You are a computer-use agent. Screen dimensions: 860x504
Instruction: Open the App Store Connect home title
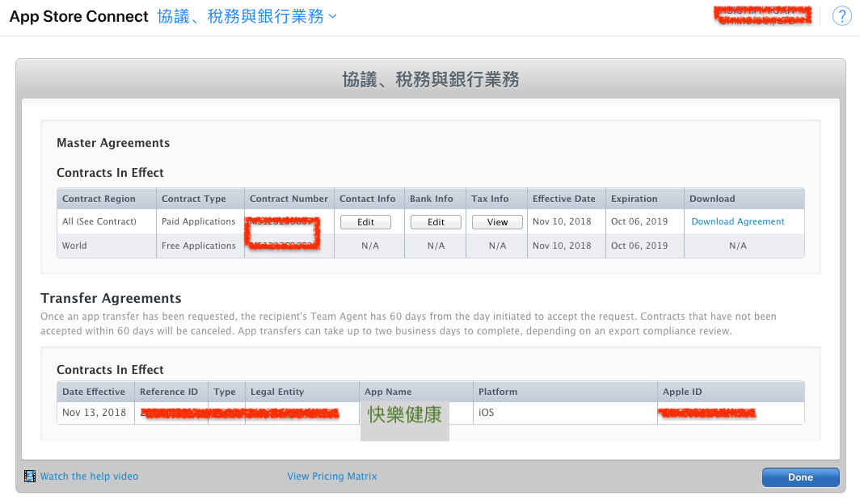coord(78,17)
